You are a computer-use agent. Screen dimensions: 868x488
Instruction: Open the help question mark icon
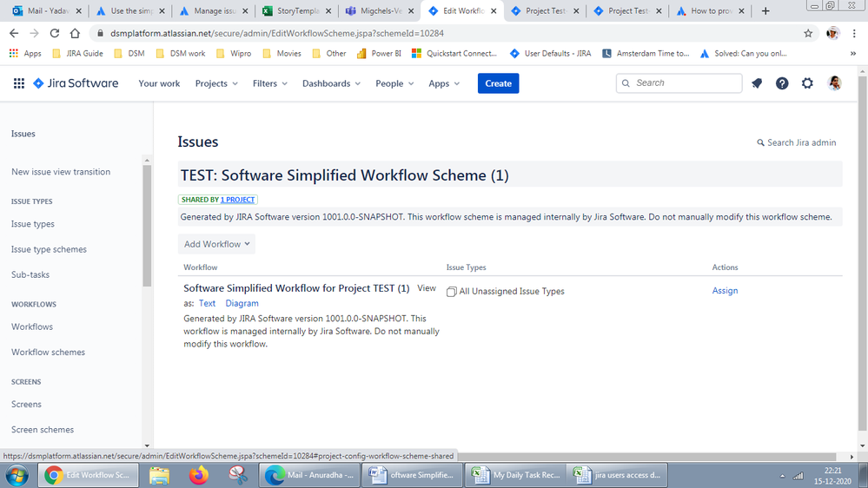(782, 83)
